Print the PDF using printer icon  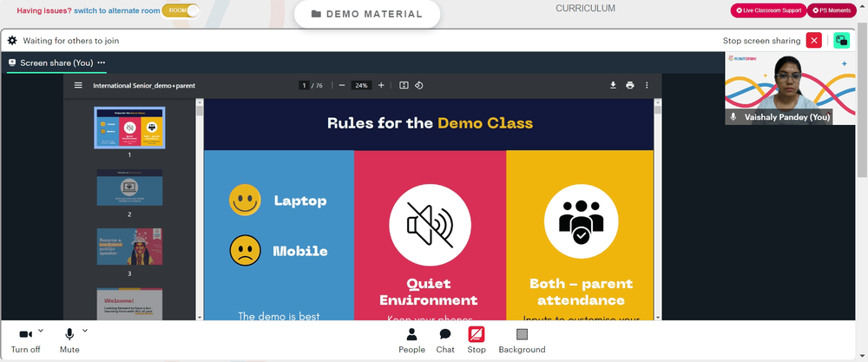click(629, 85)
